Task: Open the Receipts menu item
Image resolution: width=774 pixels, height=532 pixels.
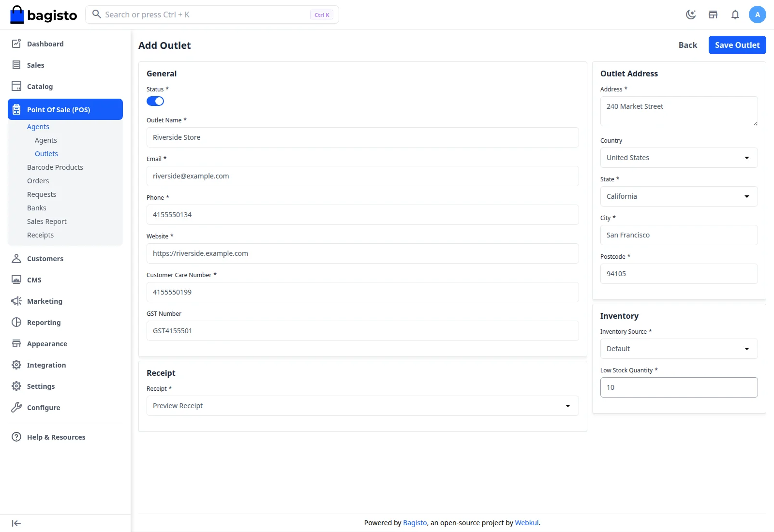Action: click(x=41, y=235)
